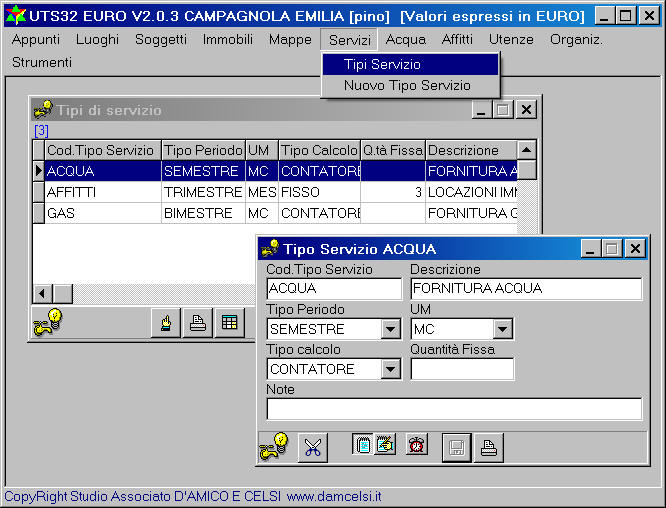
Task: Open the Utenze menu
Action: [511, 39]
